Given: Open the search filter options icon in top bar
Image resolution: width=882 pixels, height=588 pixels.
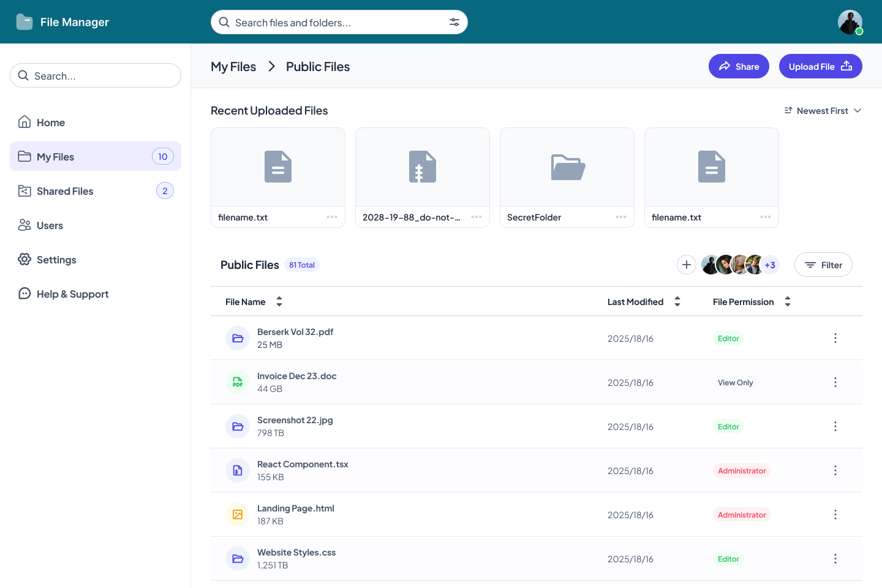Looking at the screenshot, I should point(454,21).
